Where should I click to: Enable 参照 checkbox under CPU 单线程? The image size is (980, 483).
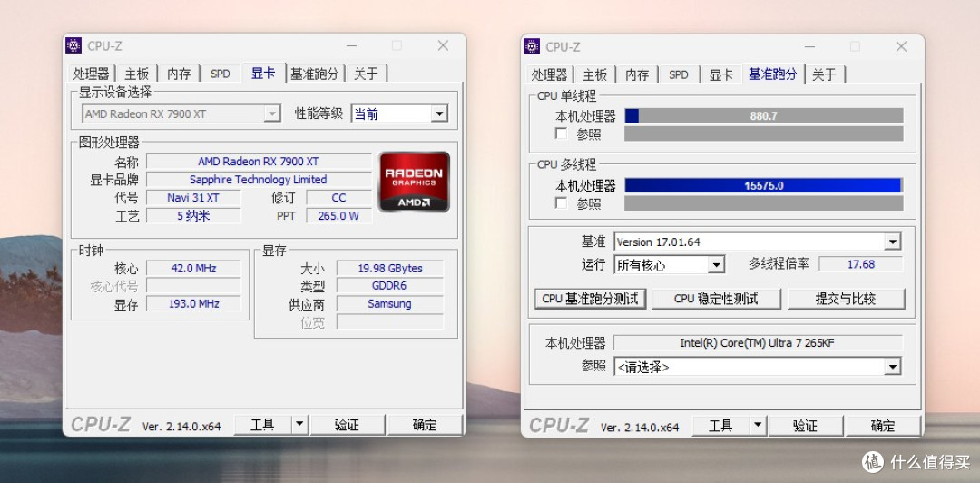click(562, 133)
